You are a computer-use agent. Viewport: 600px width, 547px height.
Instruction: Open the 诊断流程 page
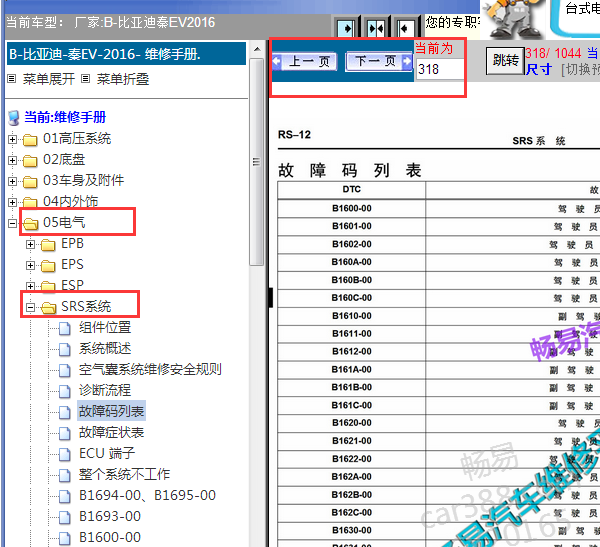pos(105,390)
